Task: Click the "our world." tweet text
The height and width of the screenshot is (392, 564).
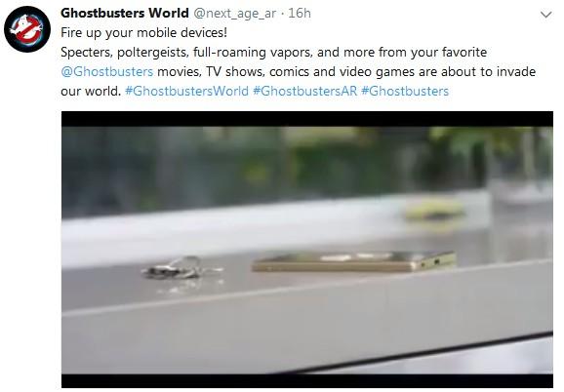Action: [x=91, y=91]
